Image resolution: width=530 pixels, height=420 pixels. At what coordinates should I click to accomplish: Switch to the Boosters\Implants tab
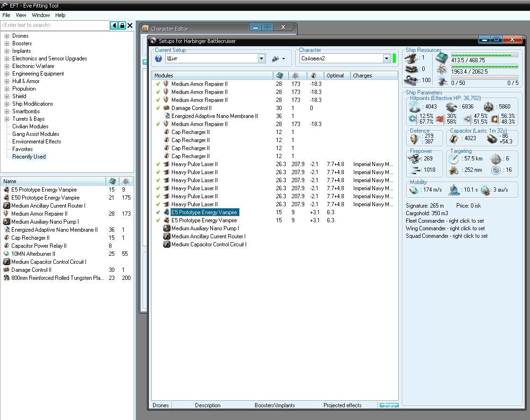275,405
